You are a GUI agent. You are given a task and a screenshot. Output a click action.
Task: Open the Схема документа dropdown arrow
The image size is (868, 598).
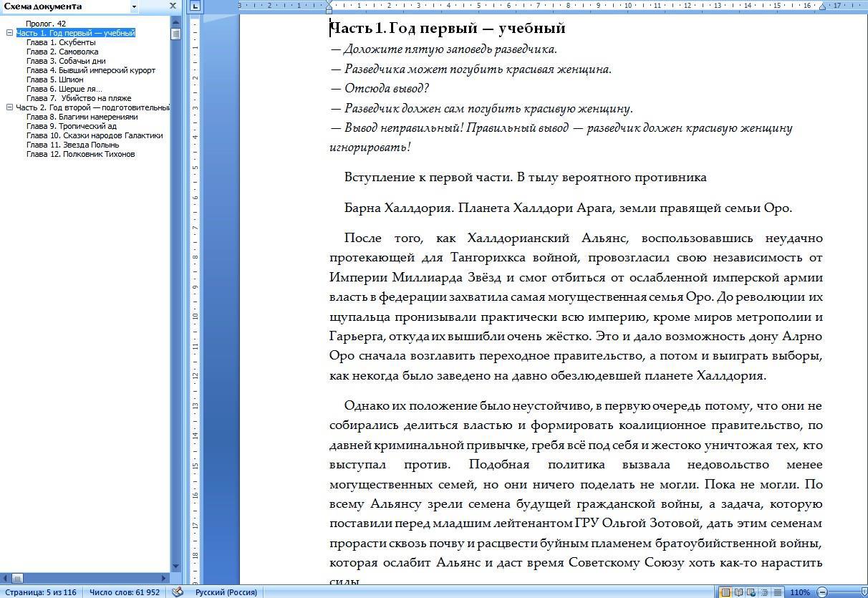[x=134, y=6]
